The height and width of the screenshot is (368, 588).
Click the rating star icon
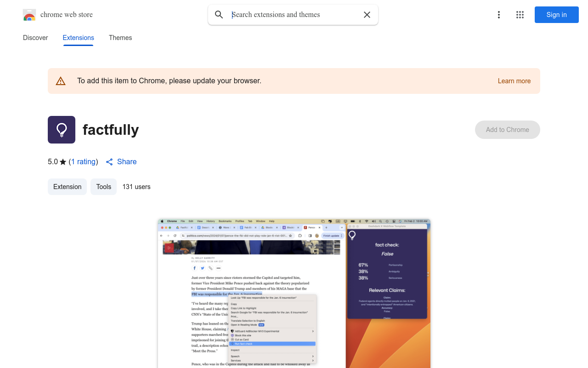coord(63,162)
